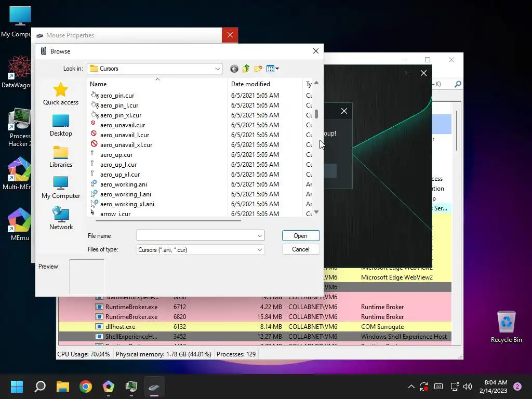This screenshot has width=532, height=399.
Task: Select aero_unavail_l.cur file name
Action: tap(125, 135)
